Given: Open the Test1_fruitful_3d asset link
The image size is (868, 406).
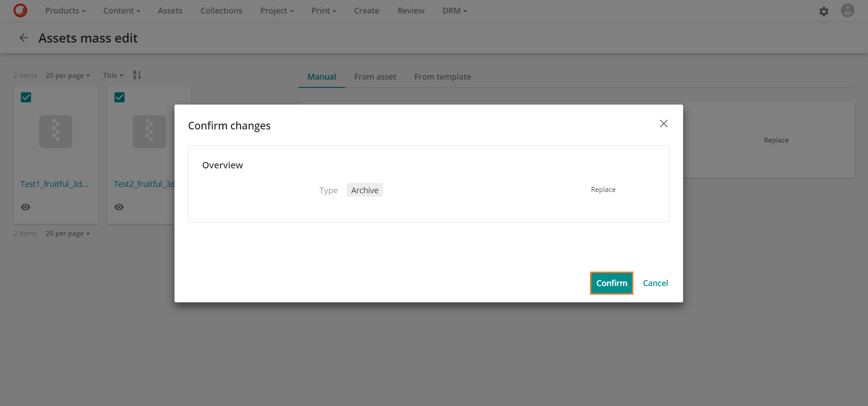Looking at the screenshot, I should coord(54,184).
